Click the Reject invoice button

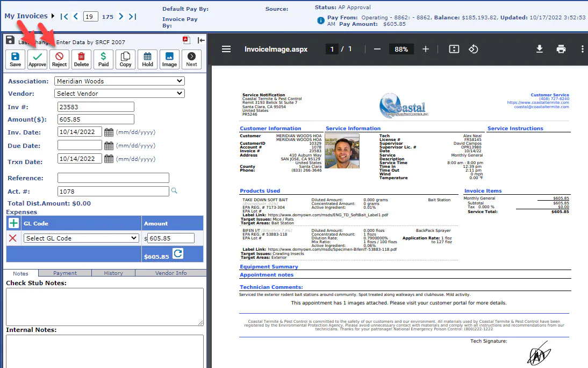(59, 59)
